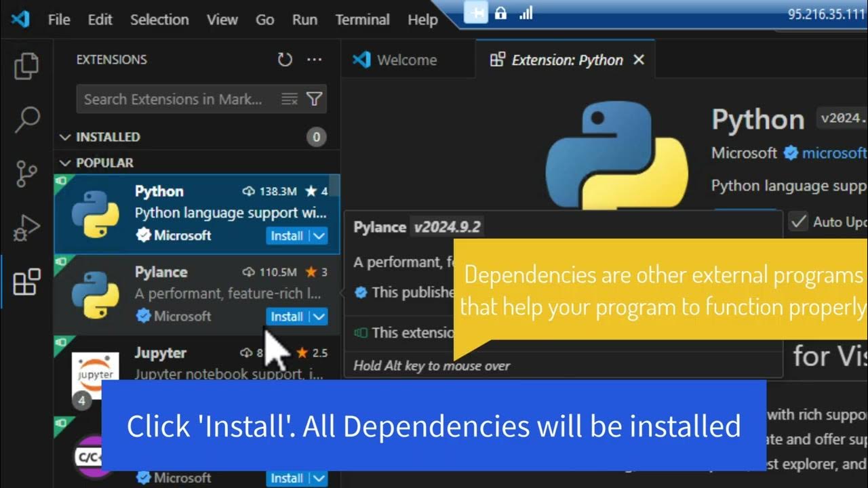Open the Source Control view
The width and height of the screenshot is (868, 488).
27,174
